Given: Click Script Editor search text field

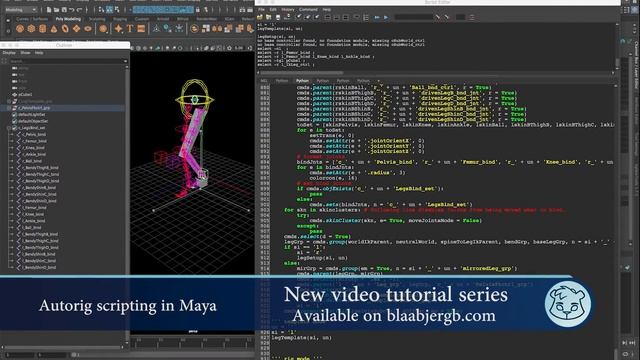Looking at the screenshot, I should [414, 17].
